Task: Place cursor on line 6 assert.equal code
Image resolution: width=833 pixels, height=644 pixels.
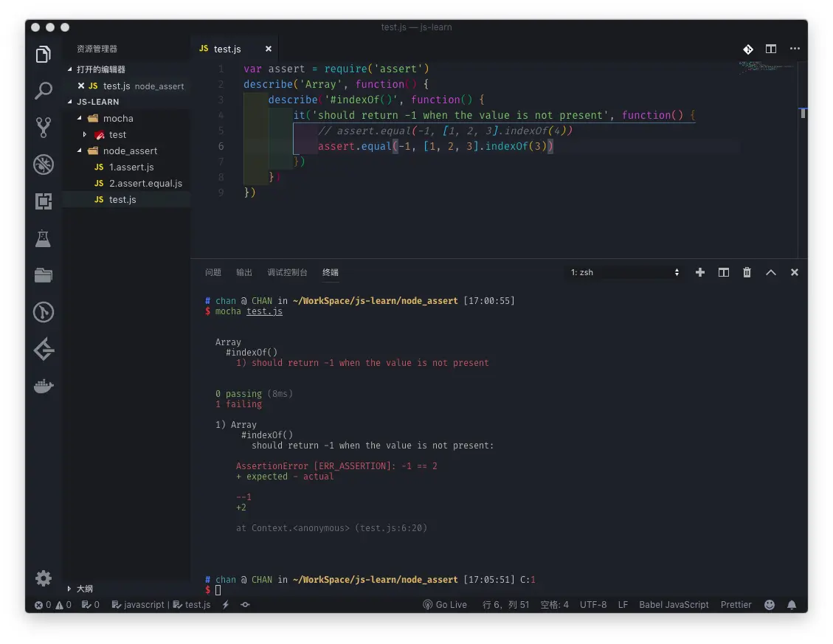Action: (x=435, y=146)
